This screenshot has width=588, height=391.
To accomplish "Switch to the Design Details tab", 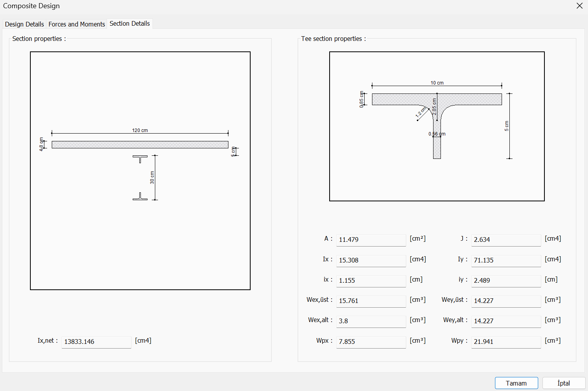I will [x=24, y=24].
